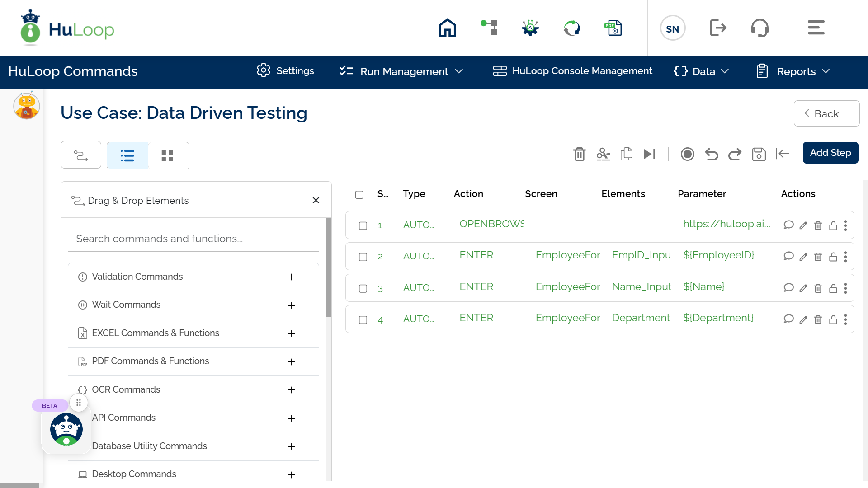Expand EXCEL Commands & Functions section

coord(292,333)
